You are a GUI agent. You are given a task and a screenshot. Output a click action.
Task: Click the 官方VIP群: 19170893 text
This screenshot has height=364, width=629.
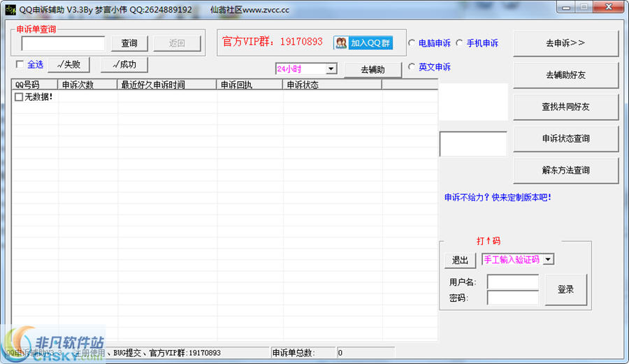tap(273, 41)
